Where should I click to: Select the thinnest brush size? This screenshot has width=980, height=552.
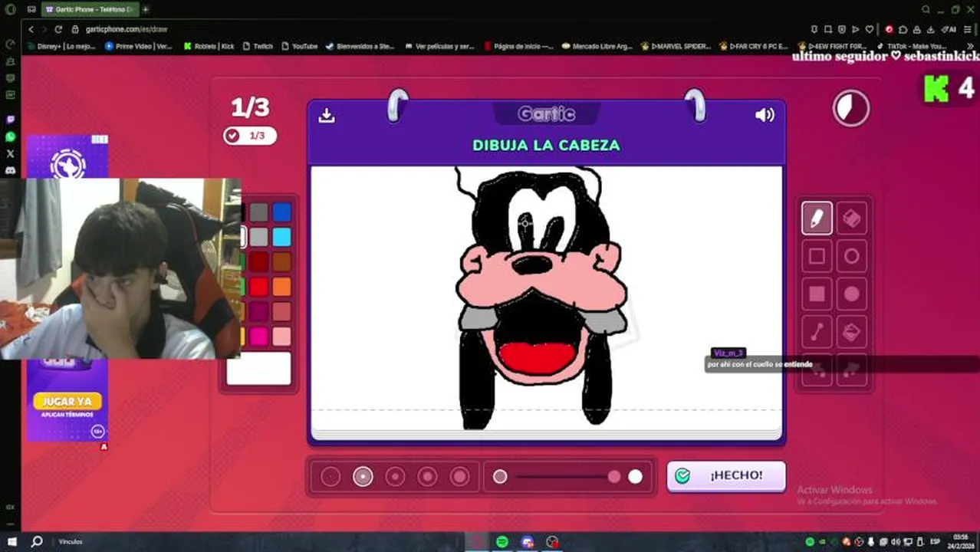pyautogui.click(x=331, y=477)
